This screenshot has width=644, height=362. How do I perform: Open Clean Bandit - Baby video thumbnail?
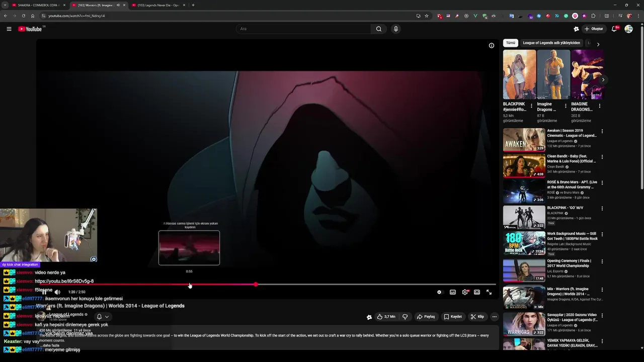[x=524, y=165]
